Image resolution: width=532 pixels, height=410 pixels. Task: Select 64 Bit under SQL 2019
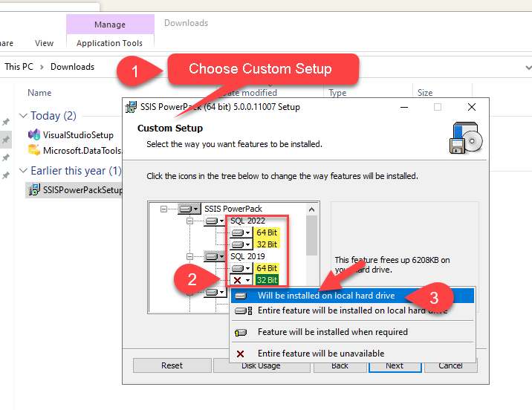coord(267,268)
